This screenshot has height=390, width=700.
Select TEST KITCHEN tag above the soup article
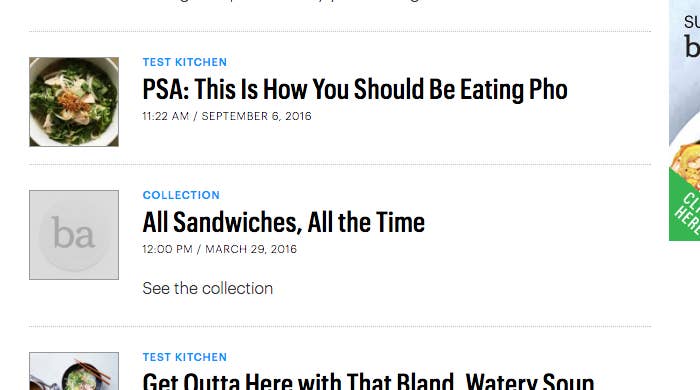(x=184, y=357)
